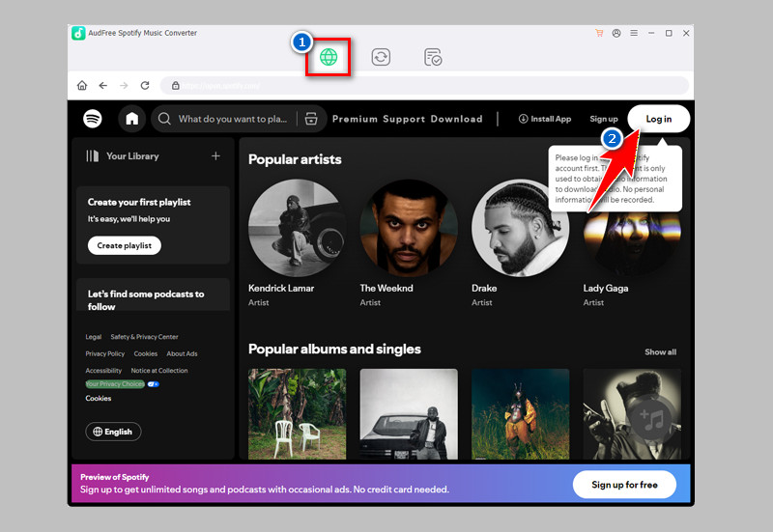Screen dimensions: 773x532
Task: Click 'Let's find some podcasts to follow' text
Action: coord(146,300)
